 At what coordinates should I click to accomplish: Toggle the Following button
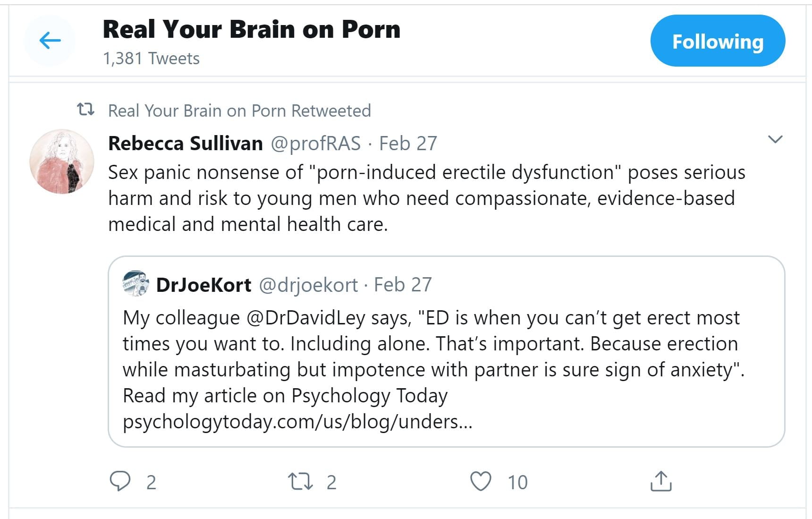point(717,41)
